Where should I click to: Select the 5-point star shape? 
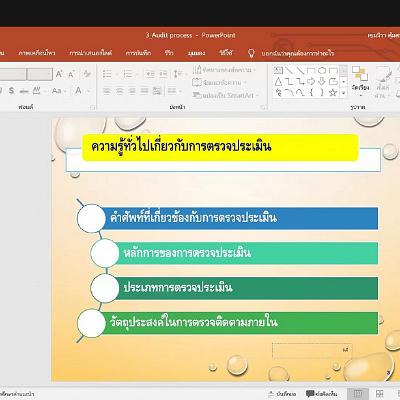tap(333, 92)
